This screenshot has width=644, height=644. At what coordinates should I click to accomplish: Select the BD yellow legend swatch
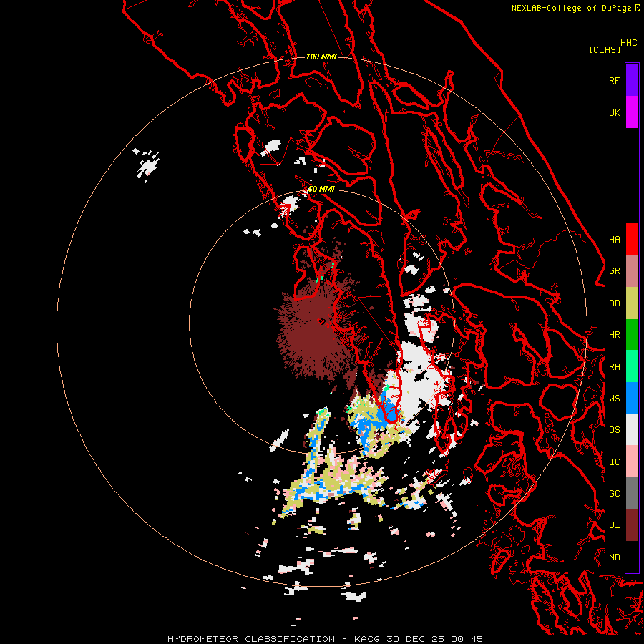pyautogui.click(x=632, y=303)
